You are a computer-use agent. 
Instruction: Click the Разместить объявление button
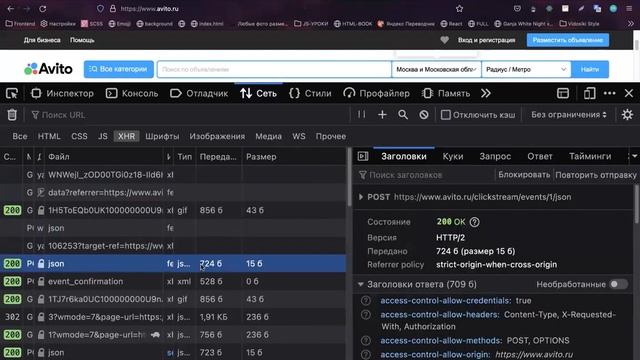click(568, 40)
